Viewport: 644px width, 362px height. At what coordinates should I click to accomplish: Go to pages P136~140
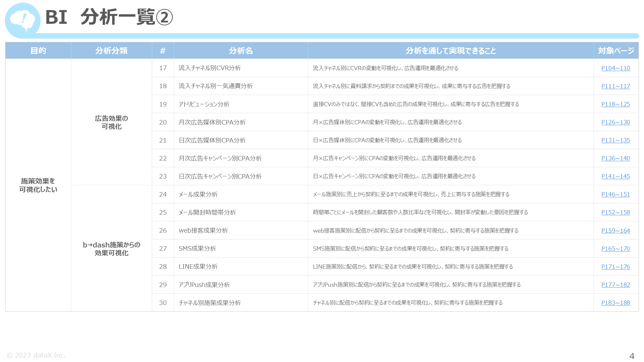pos(615,158)
